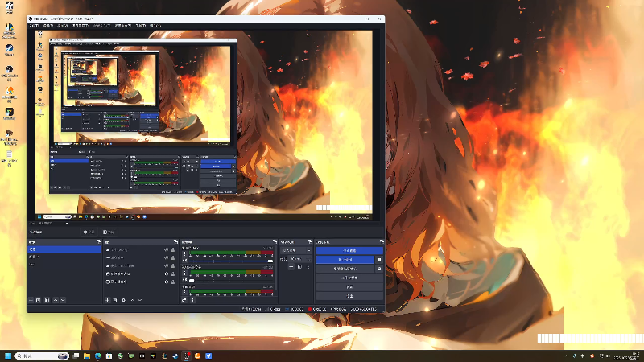644x362 pixels.
Task: Mute the first audio channel speaker icon
Action: point(185,261)
